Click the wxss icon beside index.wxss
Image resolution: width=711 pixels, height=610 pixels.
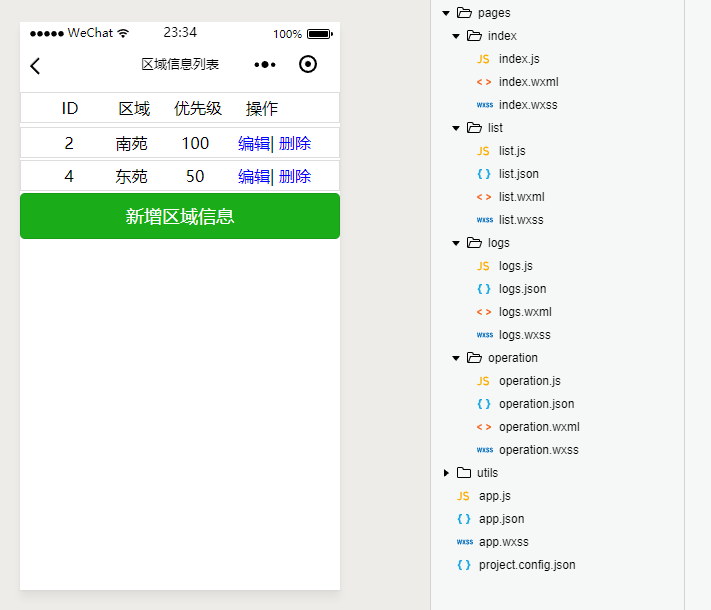point(485,105)
